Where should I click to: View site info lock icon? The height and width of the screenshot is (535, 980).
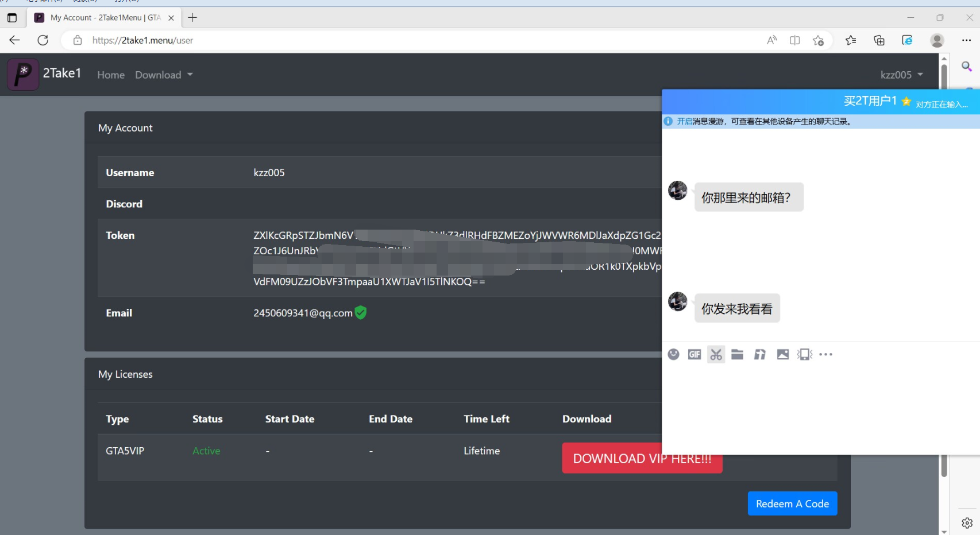pos(78,40)
